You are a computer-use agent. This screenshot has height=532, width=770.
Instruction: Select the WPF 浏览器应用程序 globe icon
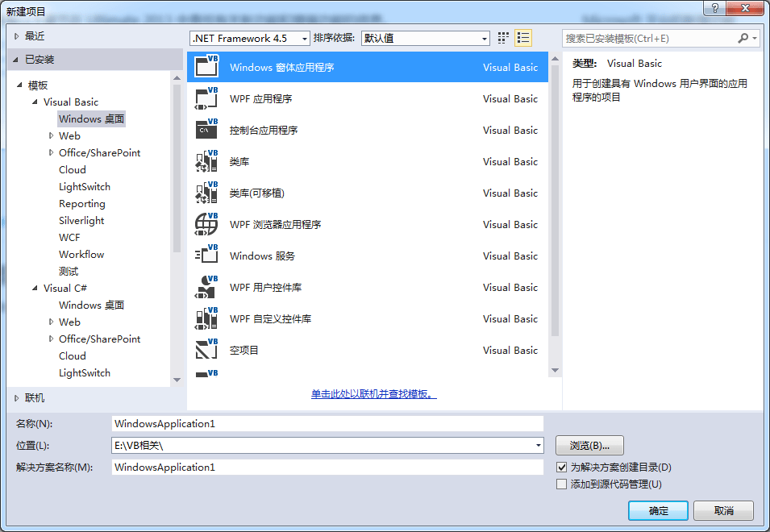pyautogui.click(x=206, y=224)
